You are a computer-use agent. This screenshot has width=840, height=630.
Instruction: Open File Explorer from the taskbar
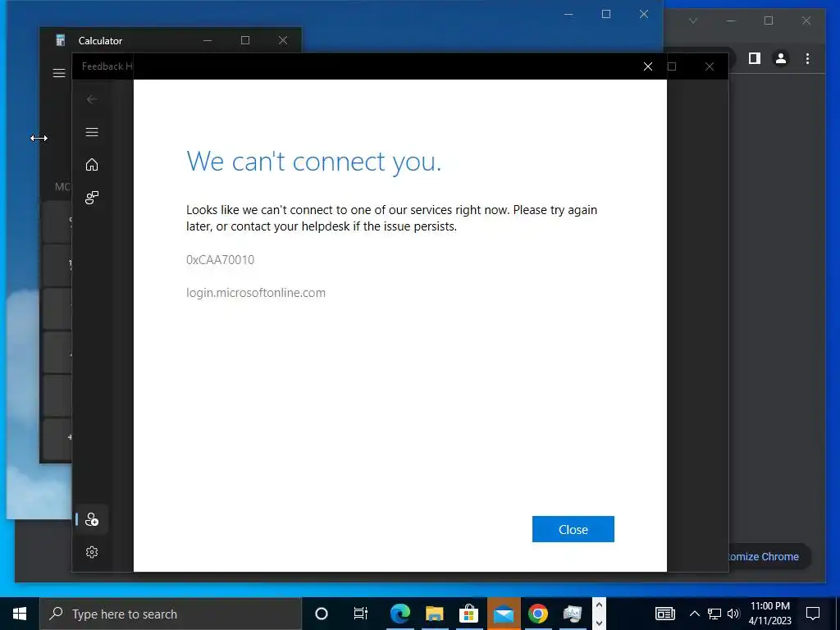pyautogui.click(x=435, y=614)
